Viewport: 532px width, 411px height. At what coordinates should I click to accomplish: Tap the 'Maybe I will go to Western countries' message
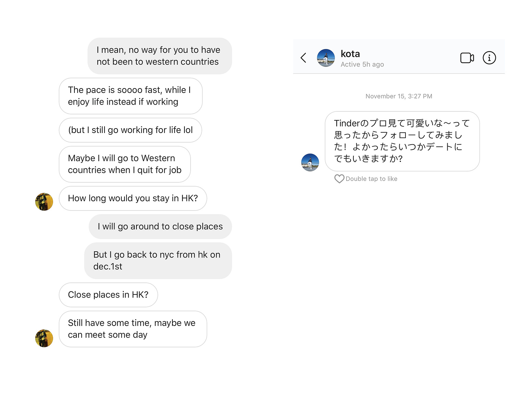(125, 164)
